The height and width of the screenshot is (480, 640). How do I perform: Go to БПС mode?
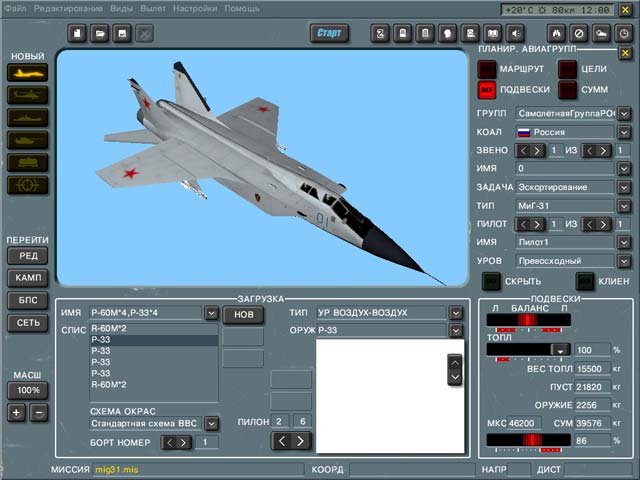tap(28, 300)
